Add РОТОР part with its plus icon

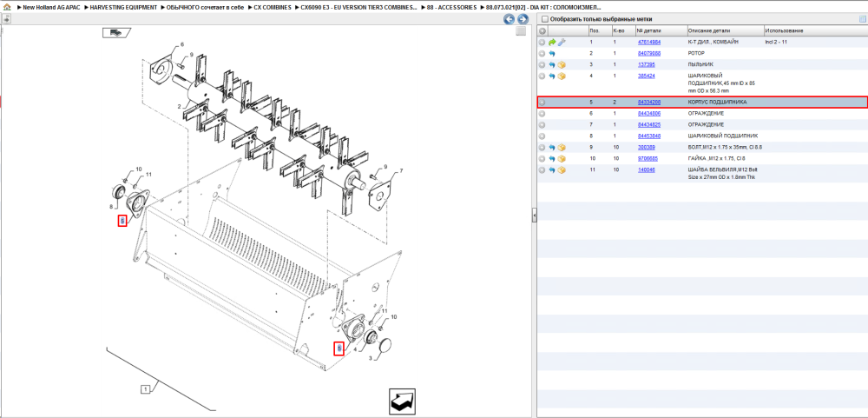coord(542,54)
